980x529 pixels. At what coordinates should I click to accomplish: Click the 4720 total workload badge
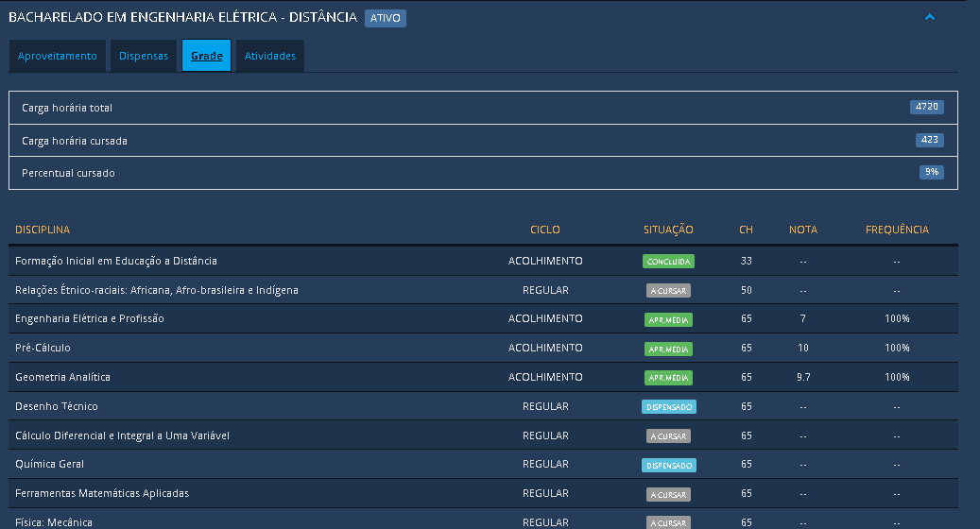926,107
